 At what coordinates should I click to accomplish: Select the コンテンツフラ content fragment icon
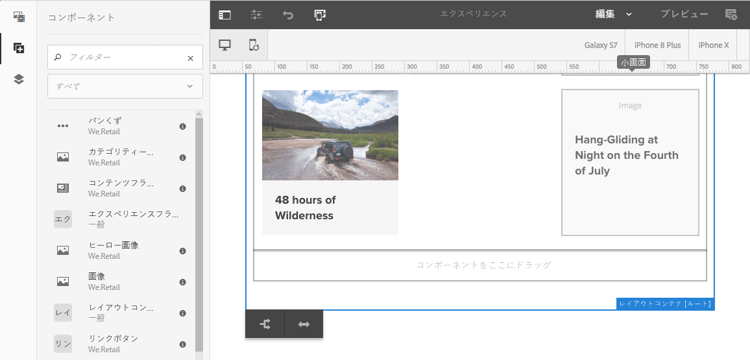63,188
